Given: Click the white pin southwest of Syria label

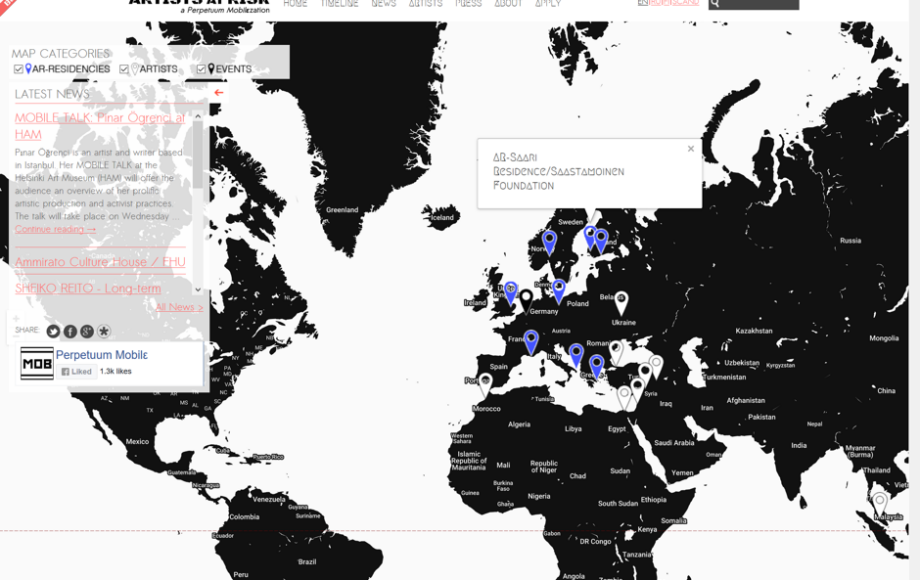Looking at the screenshot, I should [x=624, y=398].
